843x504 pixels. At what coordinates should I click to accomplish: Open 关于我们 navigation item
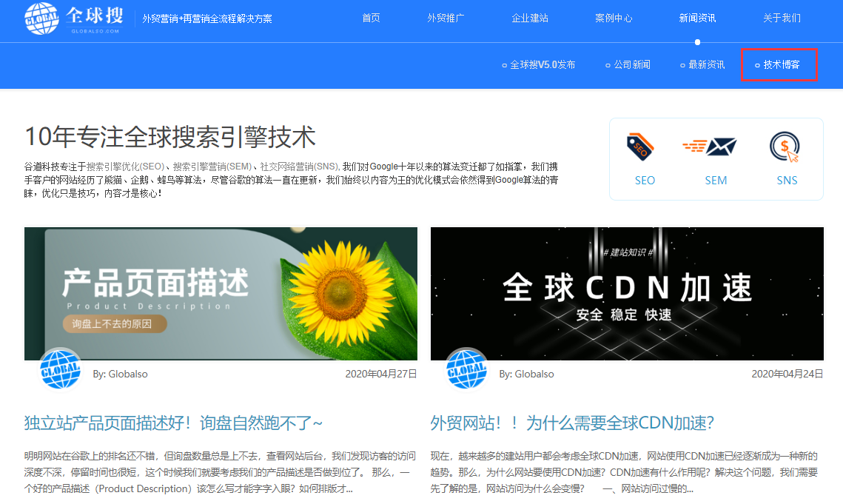pos(782,18)
